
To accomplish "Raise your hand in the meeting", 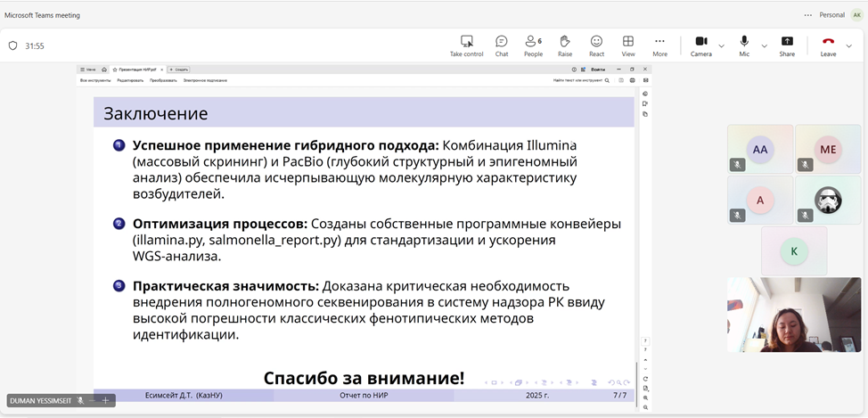I will [565, 46].
